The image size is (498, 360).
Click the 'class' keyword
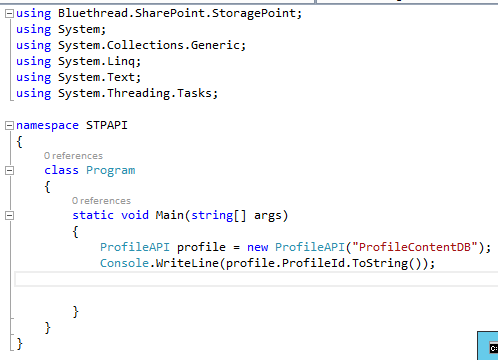coord(61,170)
